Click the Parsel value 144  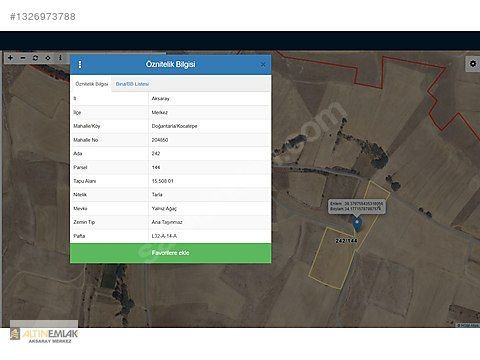tap(156, 167)
